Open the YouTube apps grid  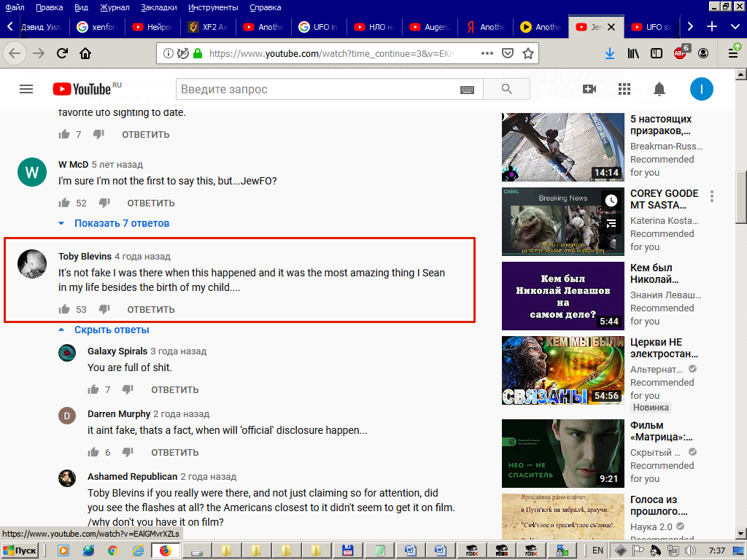(x=624, y=89)
